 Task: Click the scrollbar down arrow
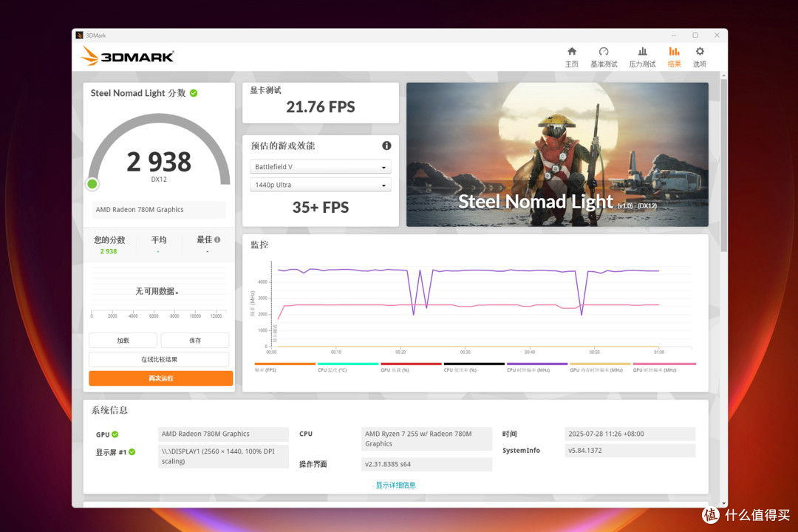[x=723, y=503]
